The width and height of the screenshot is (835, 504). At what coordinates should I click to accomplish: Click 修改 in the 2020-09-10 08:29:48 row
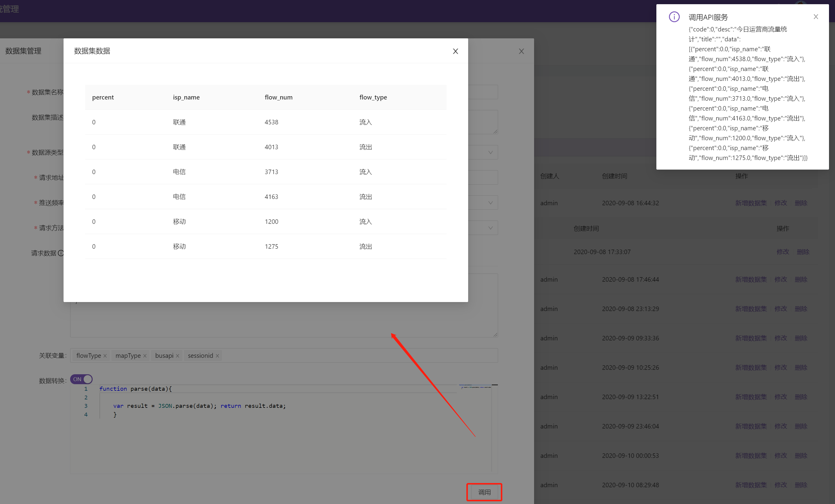point(781,485)
